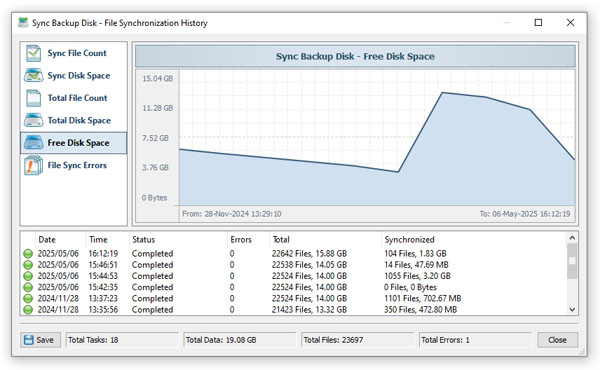600x370 pixels.
Task: Sort history by the Date column
Action: pos(60,240)
